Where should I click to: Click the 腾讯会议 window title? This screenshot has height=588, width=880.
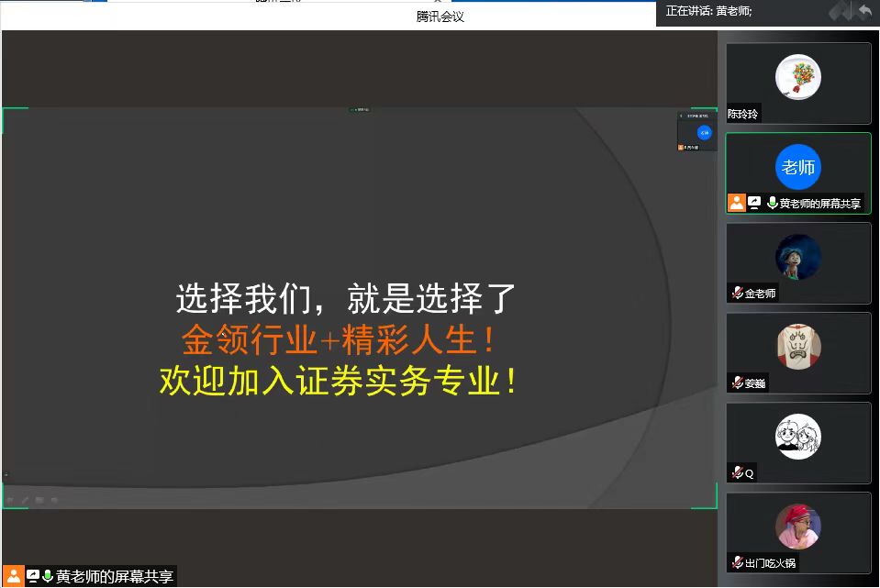pyautogui.click(x=440, y=16)
